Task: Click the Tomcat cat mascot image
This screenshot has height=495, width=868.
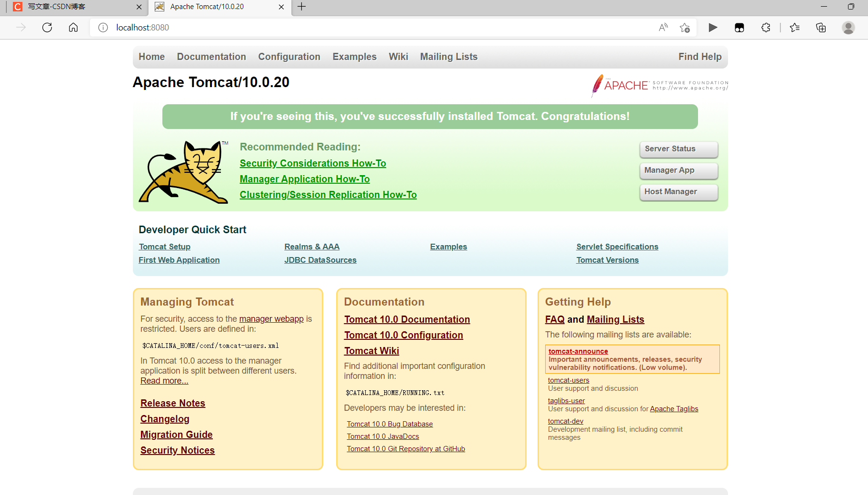Action: pyautogui.click(x=184, y=172)
